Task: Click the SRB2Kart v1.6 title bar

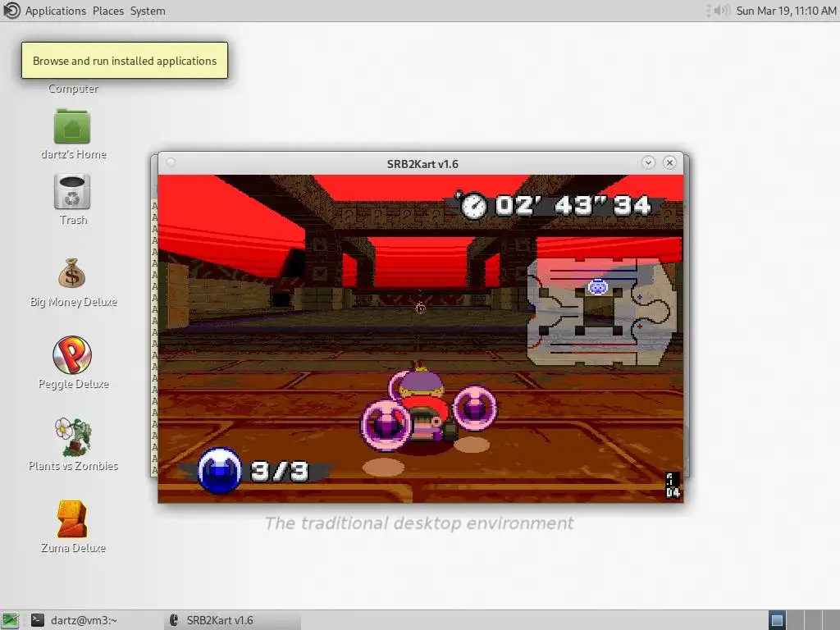Action: pyautogui.click(x=422, y=164)
